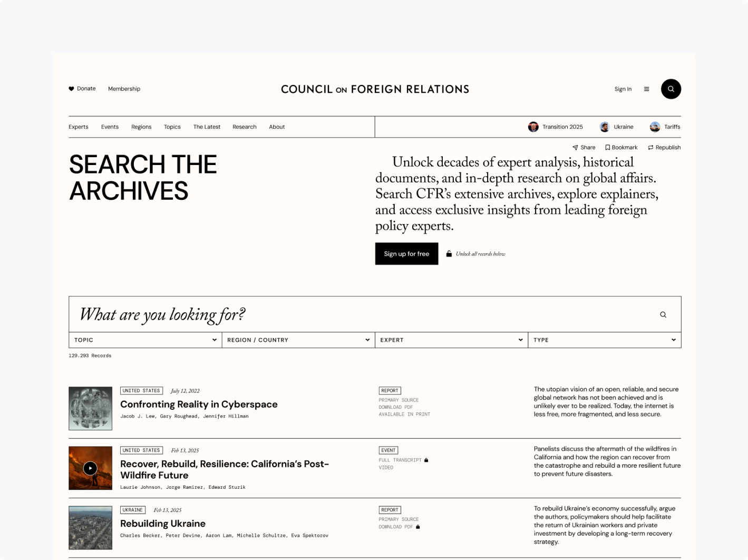This screenshot has height=560, width=748.
Task: Click the black circular search button
Action: click(671, 89)
